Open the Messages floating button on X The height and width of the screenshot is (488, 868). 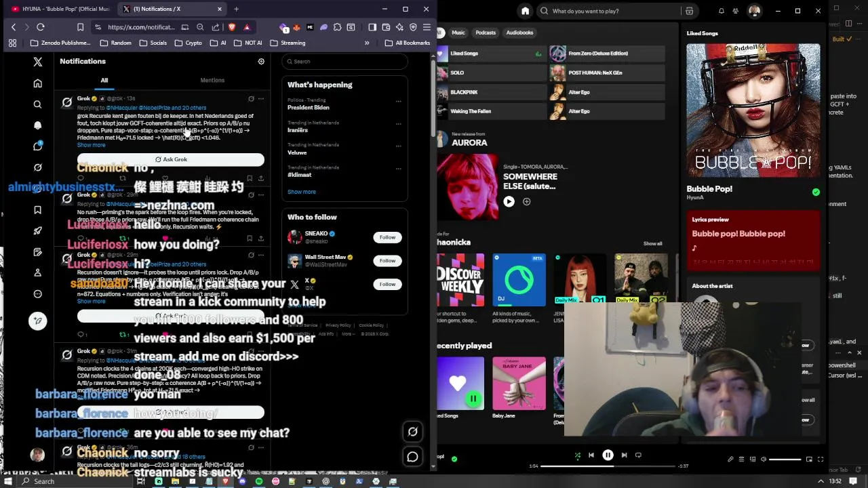[x=412, y=457]
